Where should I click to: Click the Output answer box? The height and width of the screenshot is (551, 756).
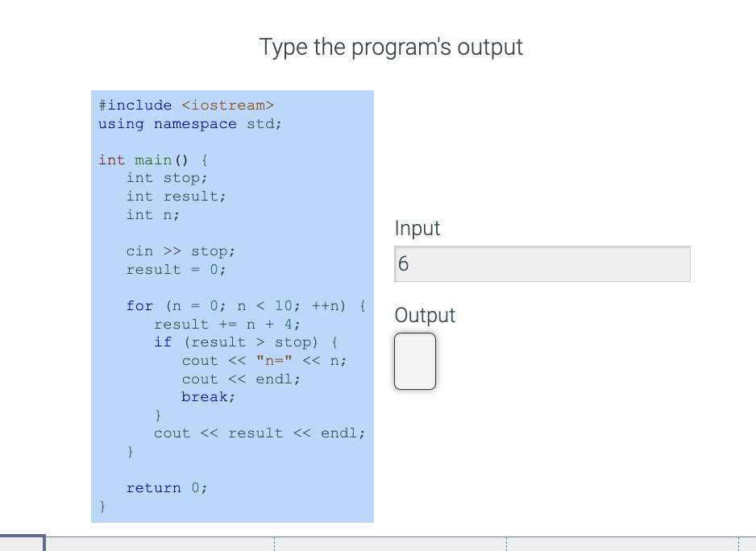(x=414, y=361)
